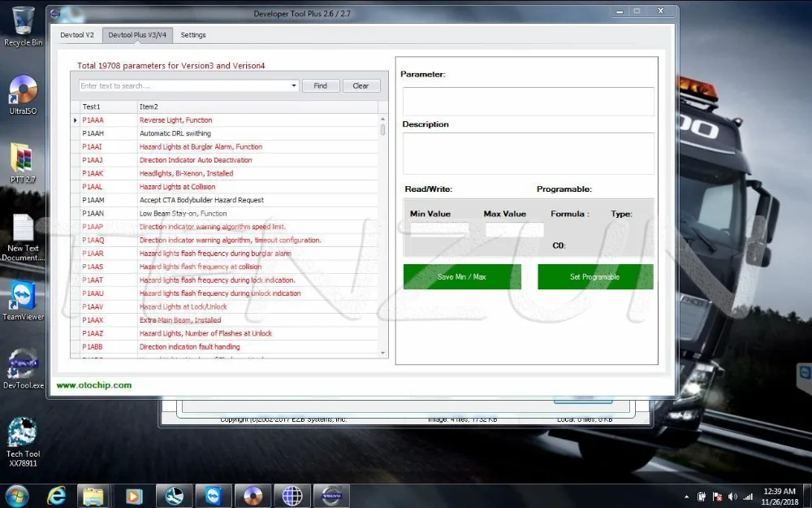Expand the search text dropdown arrow
Viewport: 812px width, 508px height.
294,85
